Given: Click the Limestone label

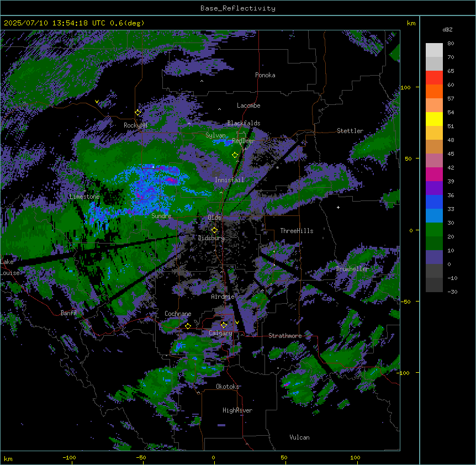Looking at the screenshot, I should [x=84, y=197].
